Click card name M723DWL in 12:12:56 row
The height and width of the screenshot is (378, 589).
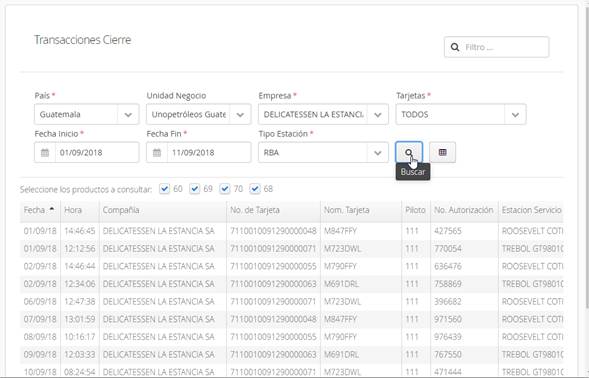[x=342, y=248]
